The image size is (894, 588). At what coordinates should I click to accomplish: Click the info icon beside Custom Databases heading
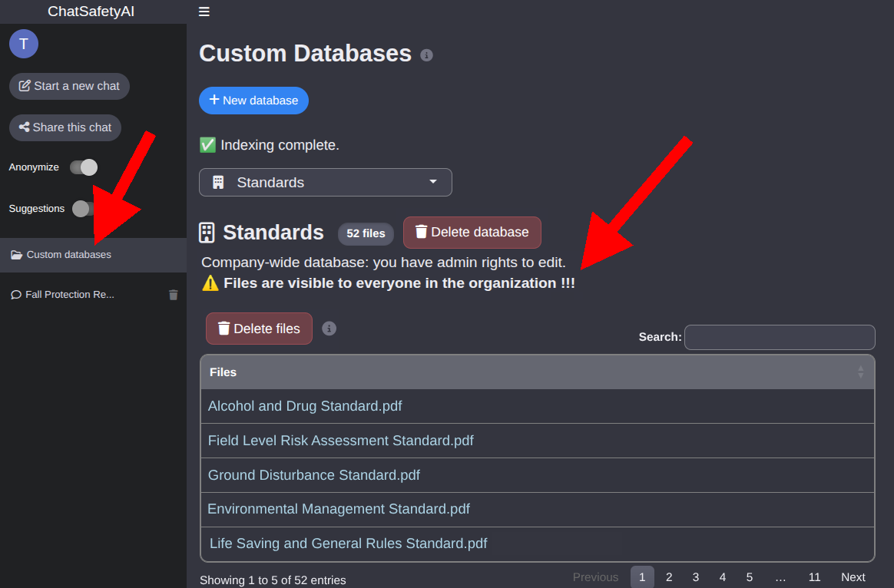[427, 55]
